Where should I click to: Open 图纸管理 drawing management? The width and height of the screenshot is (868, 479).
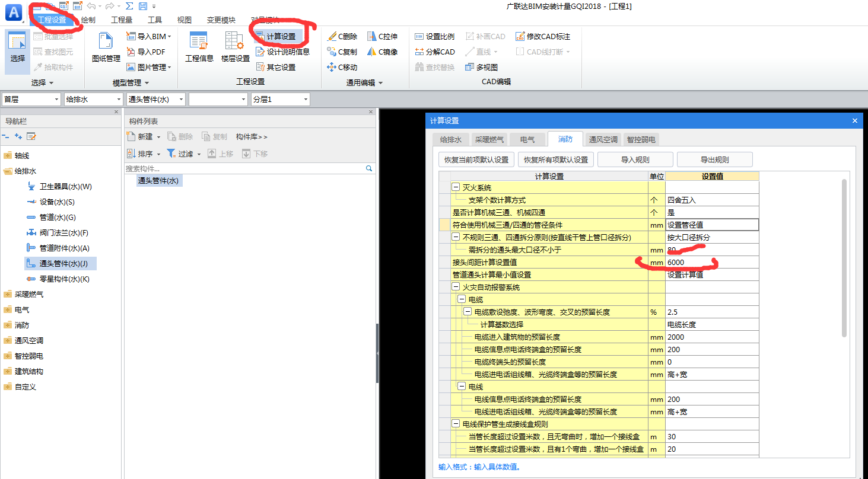coord(106,47)
